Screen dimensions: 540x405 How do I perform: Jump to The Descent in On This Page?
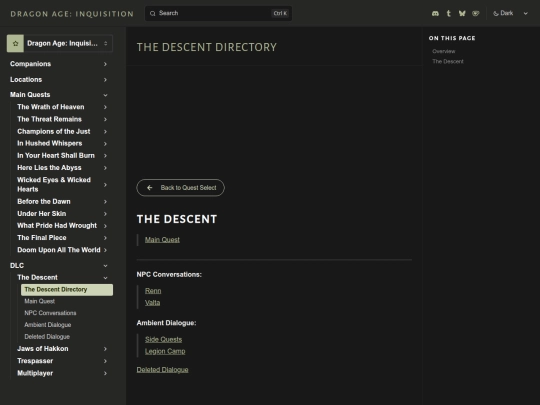tap(448, 61)
